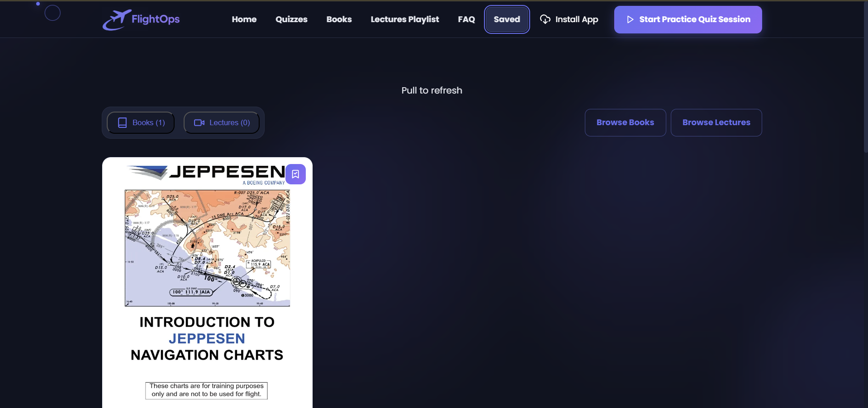This screenshot has height=408, width=868.
Task: Toggle the bookmark icon on the Jeppesen book
Action: [x=295, y=174]
